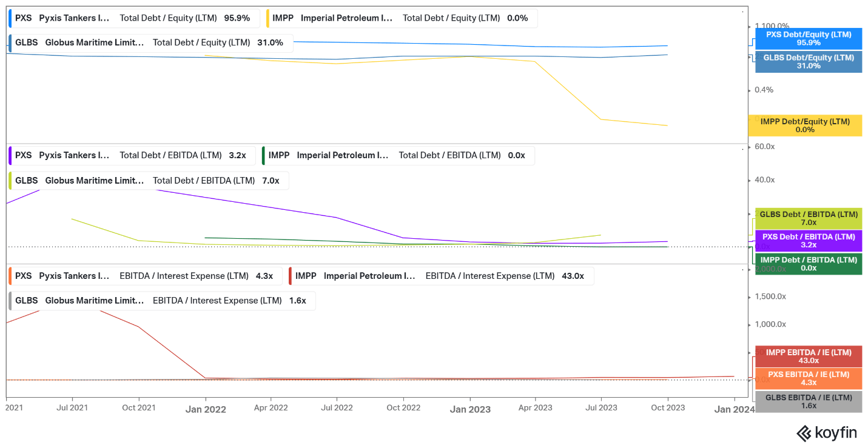
Task: Select the GLBS Total Debt / EBITDA legend entry
Action: click(148, 181)
